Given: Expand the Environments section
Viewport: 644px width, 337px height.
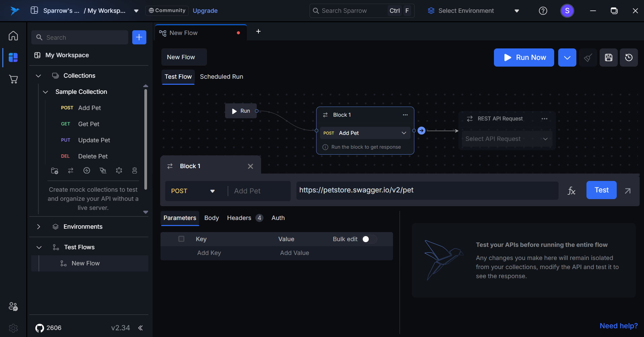Looking at the screenshot, I should 39,227.
